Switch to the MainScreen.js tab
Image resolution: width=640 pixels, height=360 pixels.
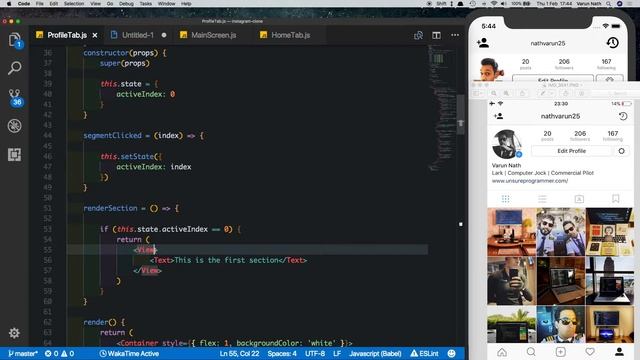coord(213,35)
